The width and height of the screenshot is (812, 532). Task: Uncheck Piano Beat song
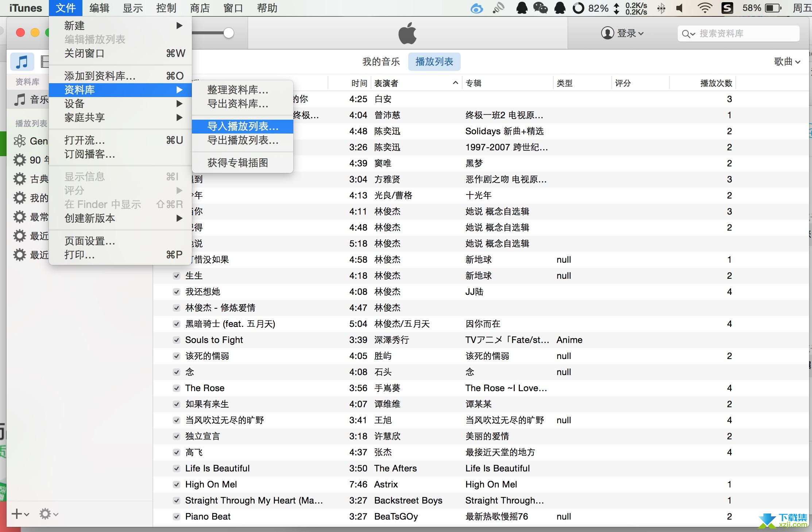(x=177, y=517)
